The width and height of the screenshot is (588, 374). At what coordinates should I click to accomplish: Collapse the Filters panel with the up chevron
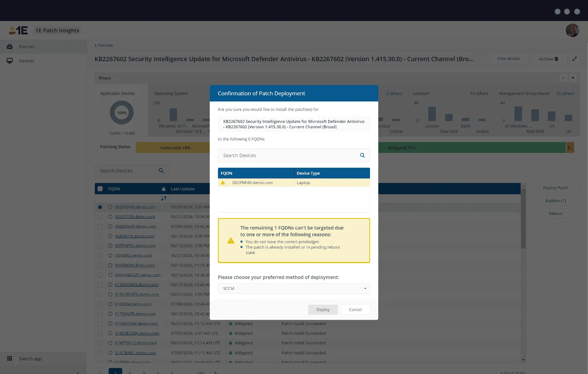[573, 78]
